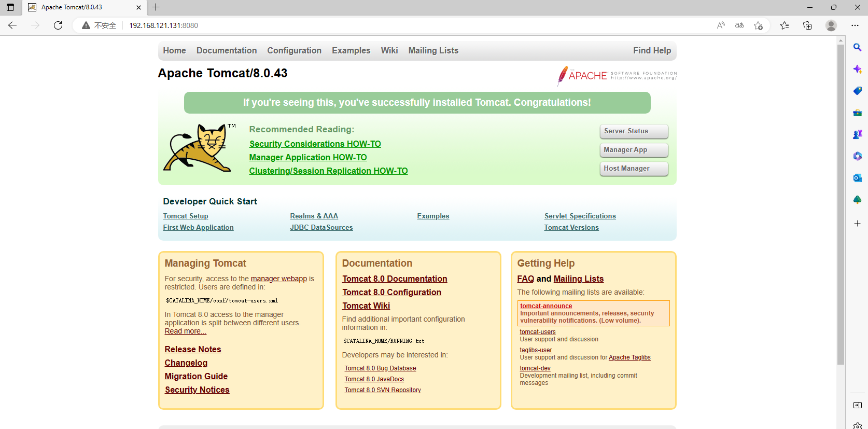Open the Home nav item
This screenshot has height=429, width=868.
tap(174, 51)
